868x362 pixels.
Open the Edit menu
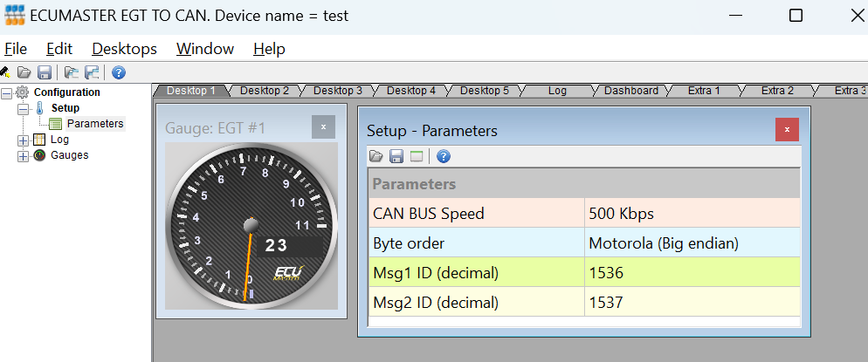tap(59, 49)
